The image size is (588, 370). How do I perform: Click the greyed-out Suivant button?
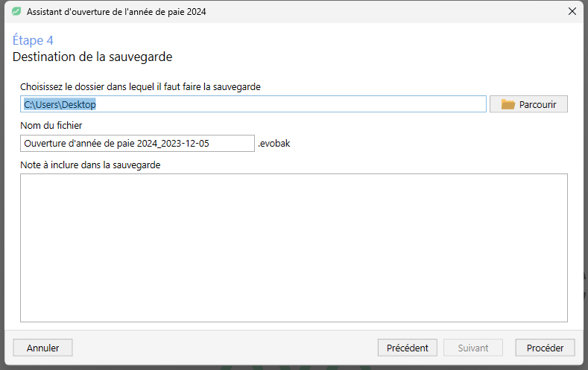pyautogui.click(x=473, y=348)
